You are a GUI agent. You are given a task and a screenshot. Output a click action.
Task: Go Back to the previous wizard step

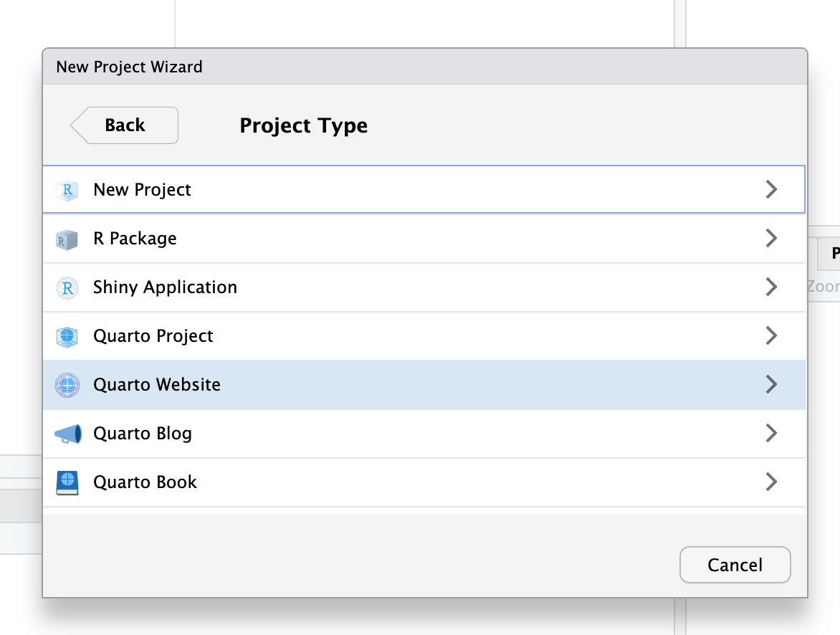125,125
